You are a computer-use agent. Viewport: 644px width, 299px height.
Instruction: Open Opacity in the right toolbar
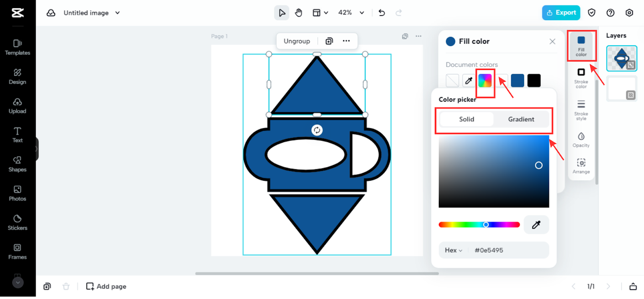(581, 140)
